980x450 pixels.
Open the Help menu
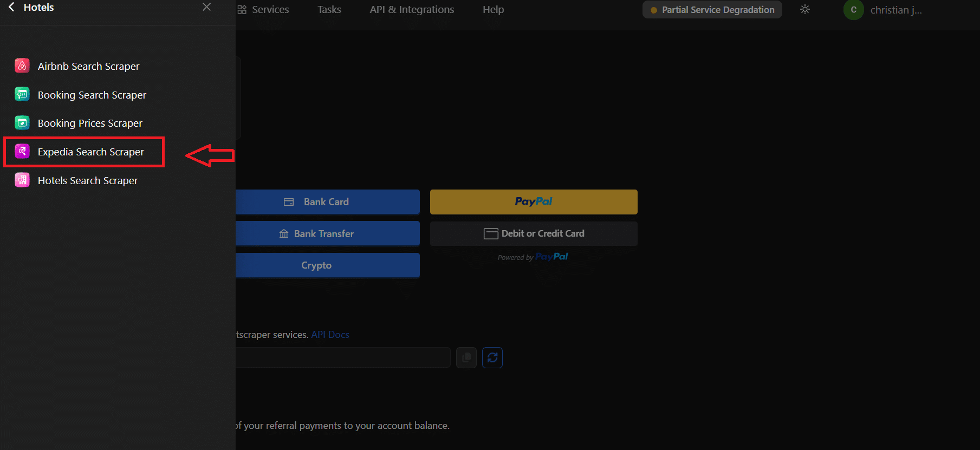[493, 10]
